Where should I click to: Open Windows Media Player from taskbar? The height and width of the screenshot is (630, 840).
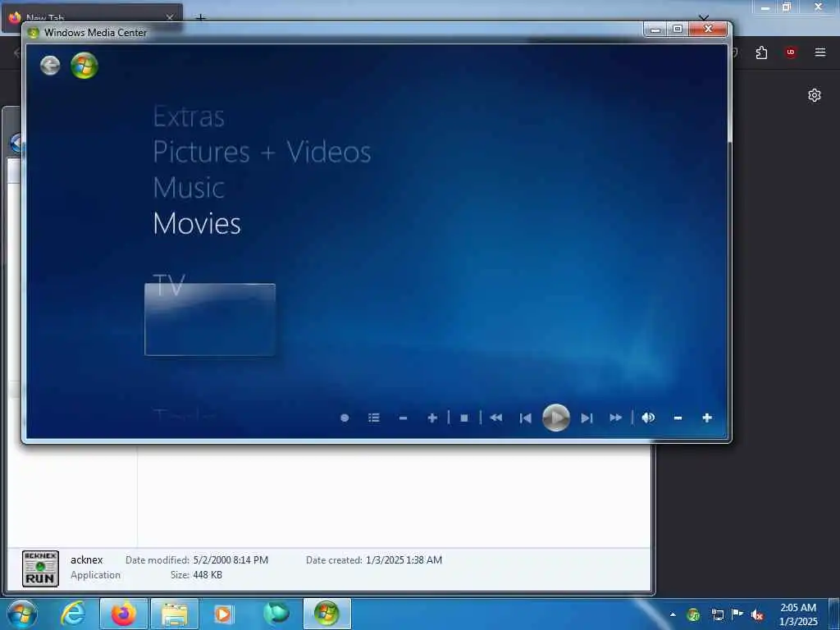[x=224, y=614]
